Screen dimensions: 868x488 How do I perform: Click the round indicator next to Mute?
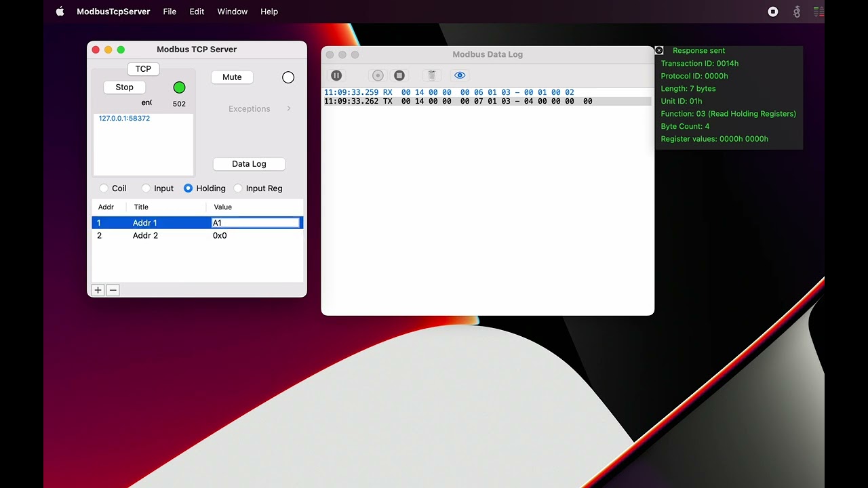[x=288, y=77]
